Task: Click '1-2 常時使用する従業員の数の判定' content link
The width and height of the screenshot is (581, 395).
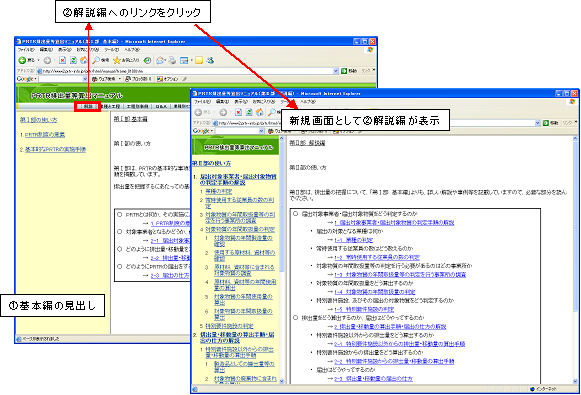Action: click(x=377, y=257)
